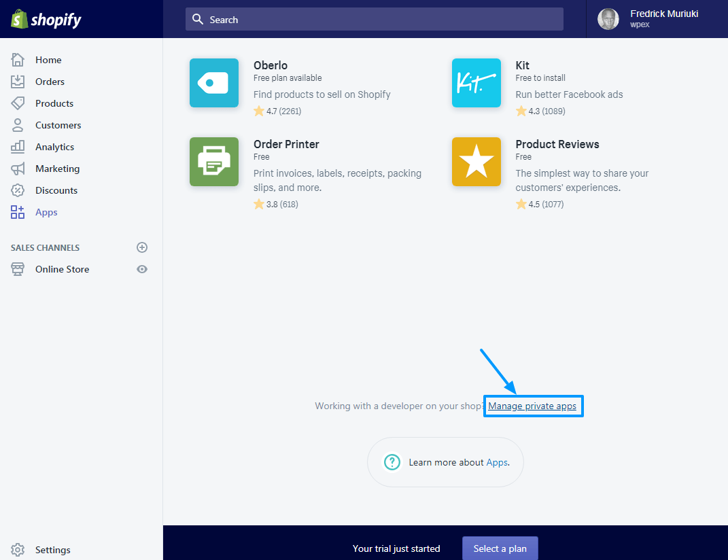The image size is (728, 560).
Task: Click the Product Reviews star icon
Action: [476, 162]
